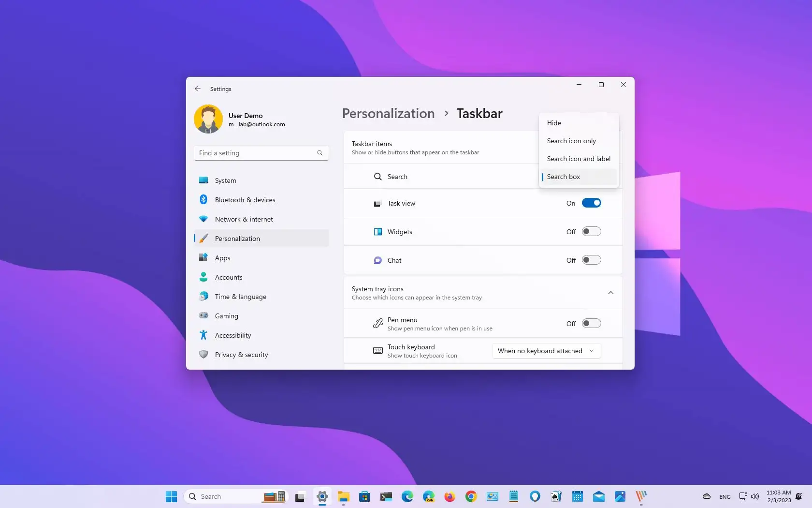Go to Accounts settings

click(x=229, y=277)
